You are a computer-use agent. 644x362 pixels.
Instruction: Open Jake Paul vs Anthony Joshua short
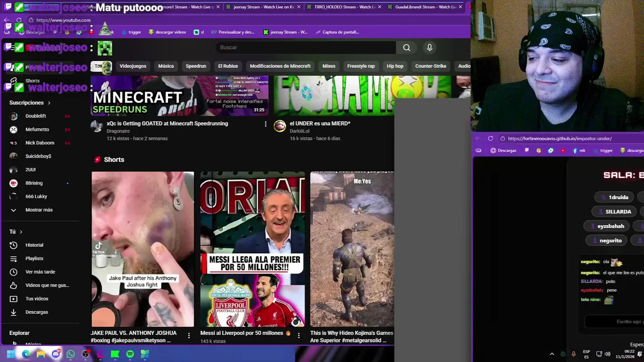click(x=142, y=249)
